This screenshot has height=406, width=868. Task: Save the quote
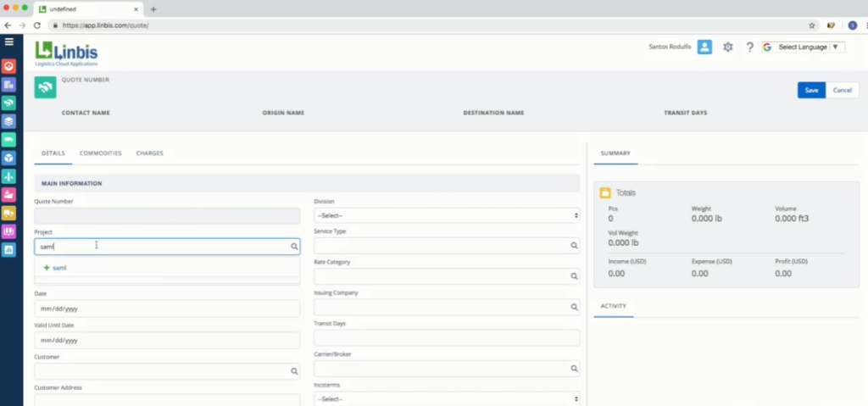tap(811, 91)
